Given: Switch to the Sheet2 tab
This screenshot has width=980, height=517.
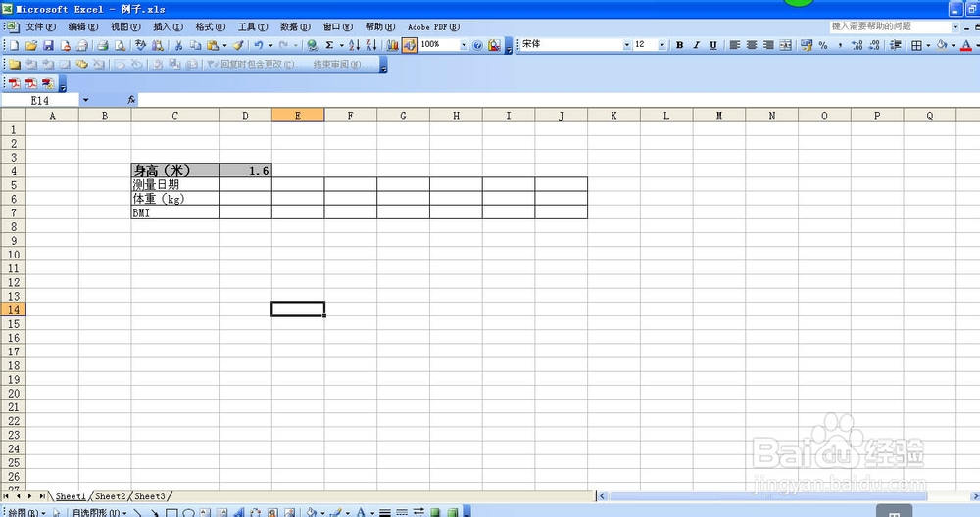Looking at the screenshot, I should 110,496.
